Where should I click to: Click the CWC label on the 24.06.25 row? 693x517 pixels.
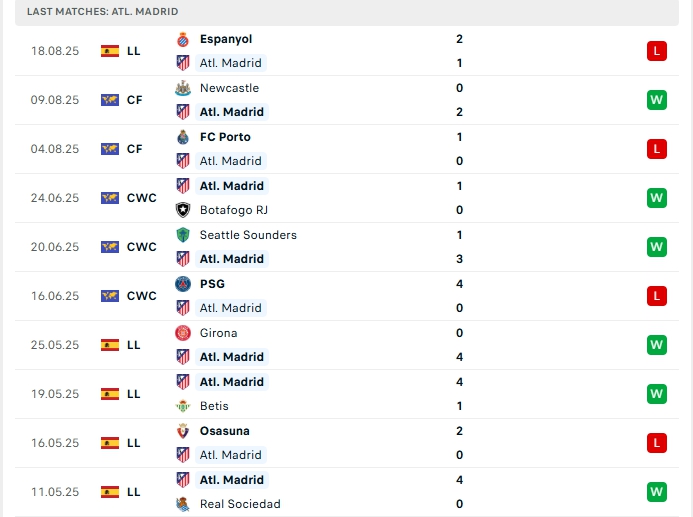click(142, 198)
